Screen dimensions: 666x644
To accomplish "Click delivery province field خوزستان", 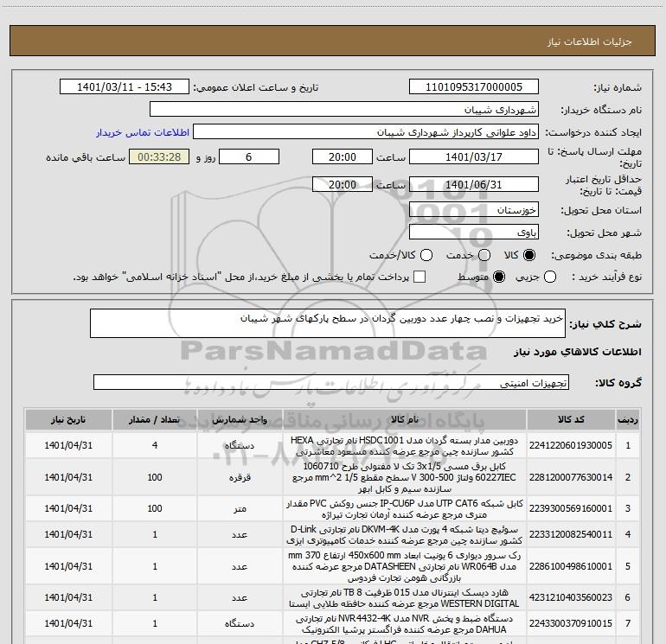I will tap(474, 209).
